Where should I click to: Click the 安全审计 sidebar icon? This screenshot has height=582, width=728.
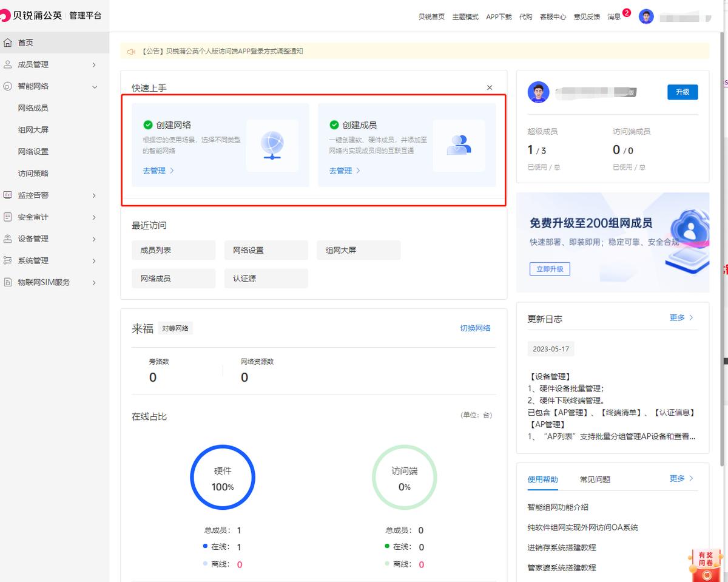pos(8,217)
